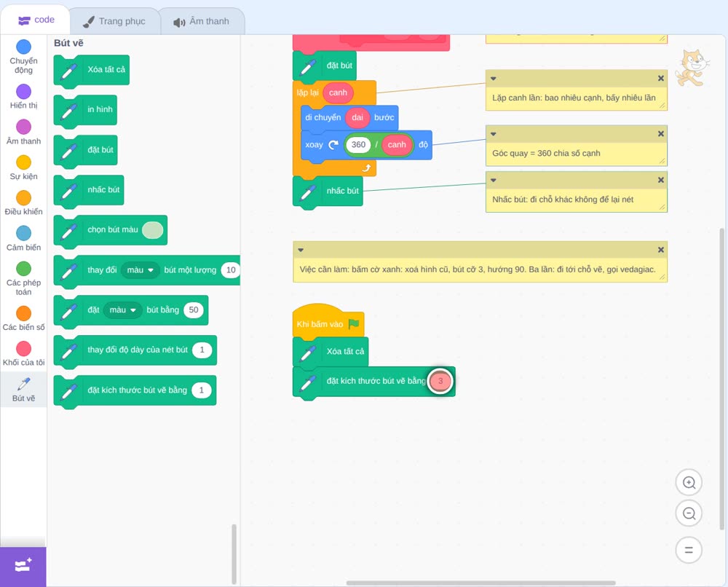The height and width of the screenshot is (587, 728).
Task: Open màu dropdown in thay đổi block
Action: click(x=141, y=269)
